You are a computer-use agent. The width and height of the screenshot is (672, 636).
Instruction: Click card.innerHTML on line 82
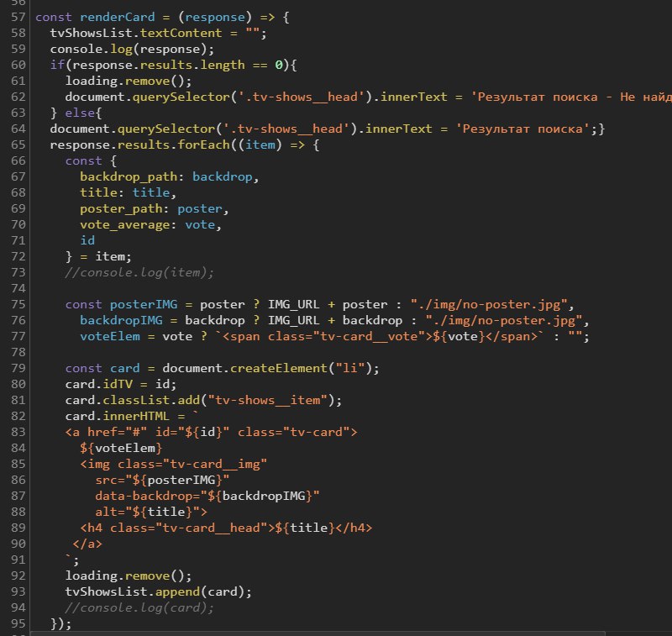tap(117, 416)
